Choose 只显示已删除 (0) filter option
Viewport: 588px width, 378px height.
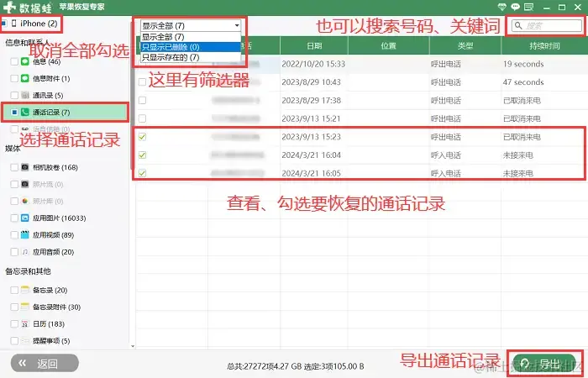(x=191, y=47)
